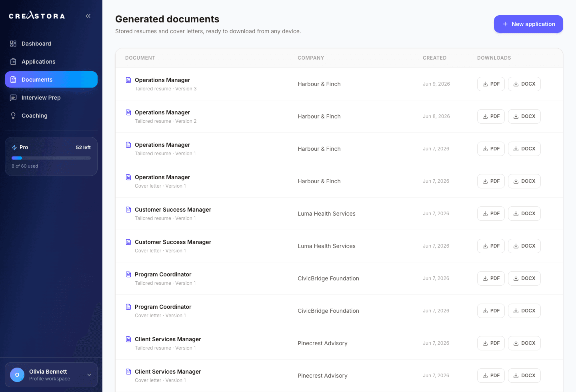Collapse the sidebar with the double-chevron icon
This screenshot has width=576, height=392.
point(88,16)
